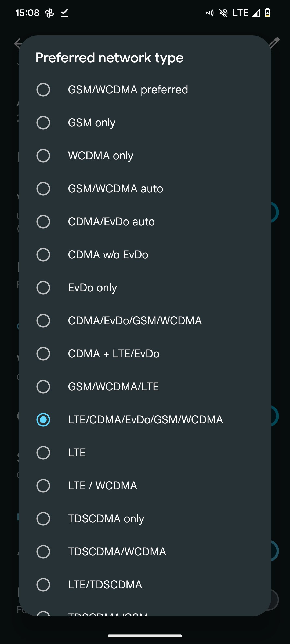
Task: Tap the pencil edit icon at top right
Action: tap(275, 42)
